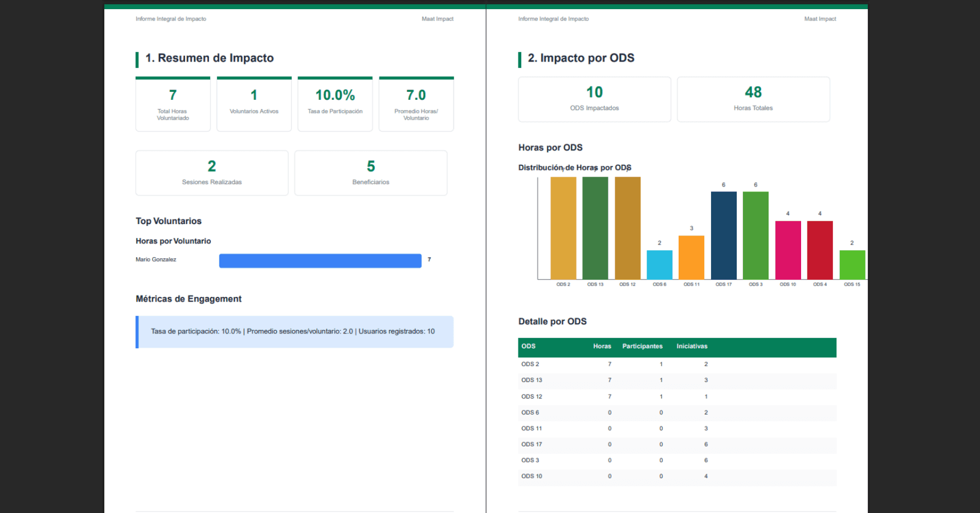Select the Métricas de Engagement summary box
The height and width of the screenshot is (513, 980).
(294, 331)
